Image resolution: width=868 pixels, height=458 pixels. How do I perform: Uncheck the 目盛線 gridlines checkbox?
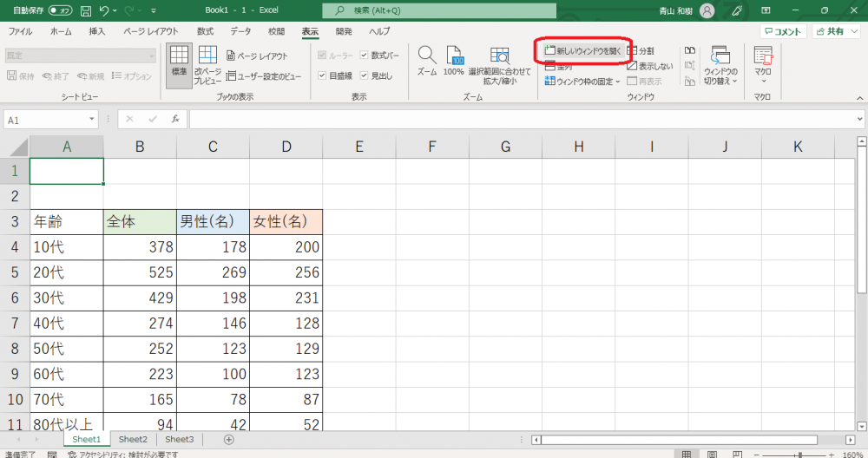pyautogui.click(x=322, y=75)
